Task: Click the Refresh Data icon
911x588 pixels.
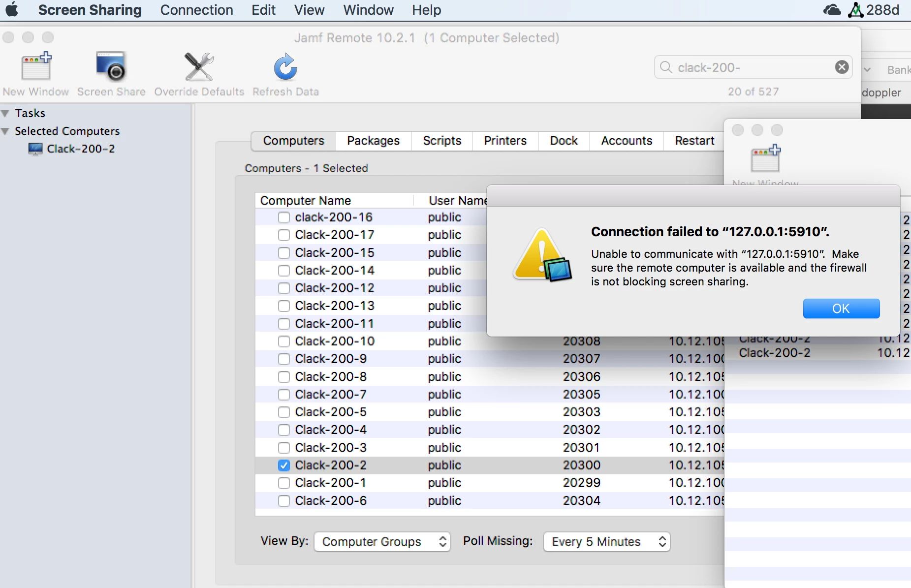Action: point(285,66)
